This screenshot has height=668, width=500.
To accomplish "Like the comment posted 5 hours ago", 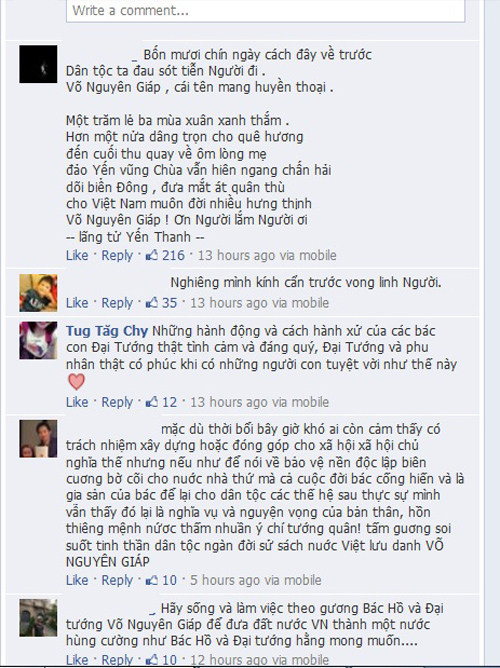I will tap(77, 580).
